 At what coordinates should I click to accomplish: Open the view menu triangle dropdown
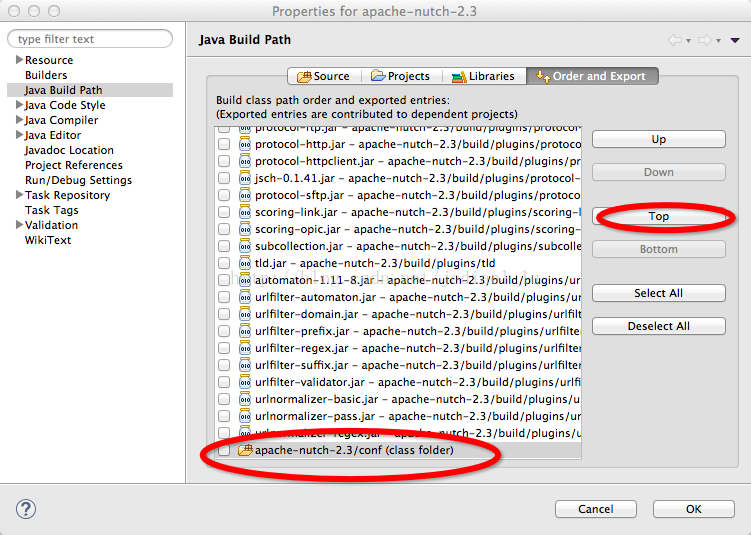pos(735,41)
